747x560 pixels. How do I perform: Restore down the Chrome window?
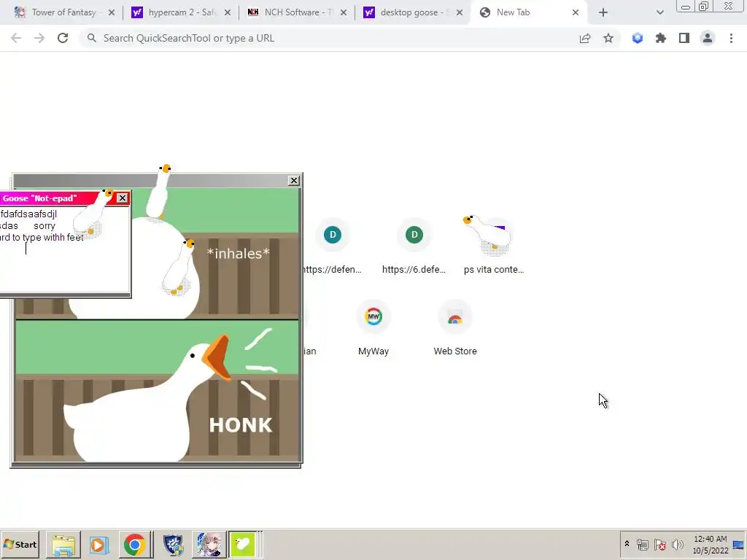pyautogui.click(x=704, y=6)
